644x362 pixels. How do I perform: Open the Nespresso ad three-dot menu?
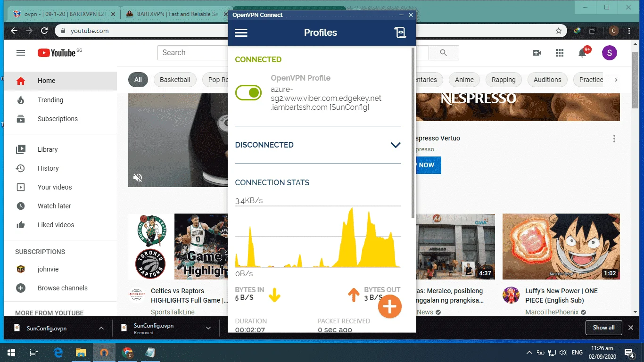pos(614,139)
